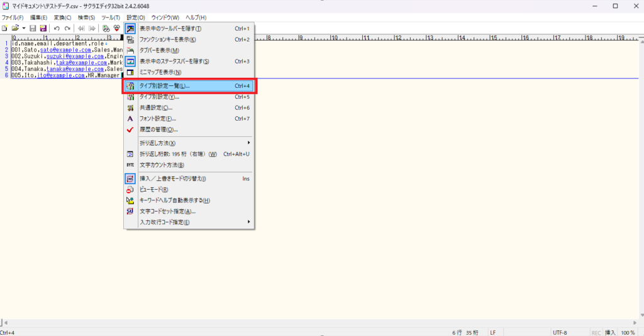
Task: Toggle 挿入/上書きモード切り替え option
Action: [x=182, y=178]
